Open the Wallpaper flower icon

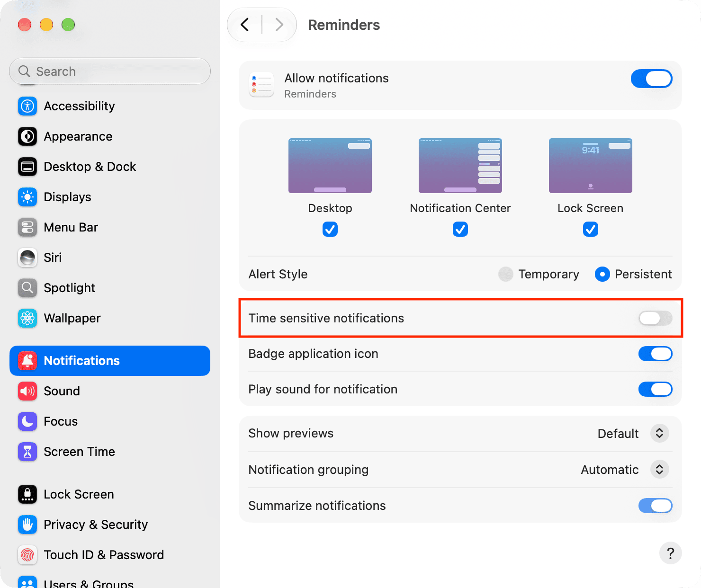(x=27, y=318)
